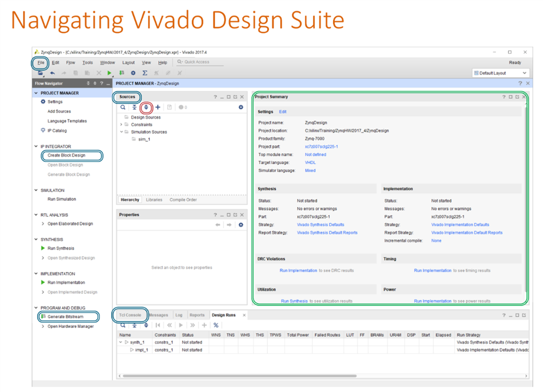Click expand all icon in Sources panel
Image resolution: width=543 pixels, height=392 pixels.
coord(146,108)
